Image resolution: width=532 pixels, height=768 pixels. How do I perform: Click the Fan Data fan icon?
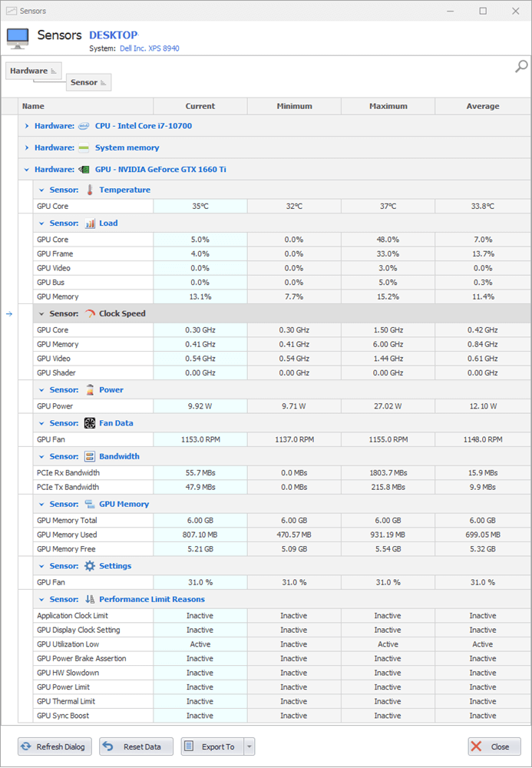90,423
